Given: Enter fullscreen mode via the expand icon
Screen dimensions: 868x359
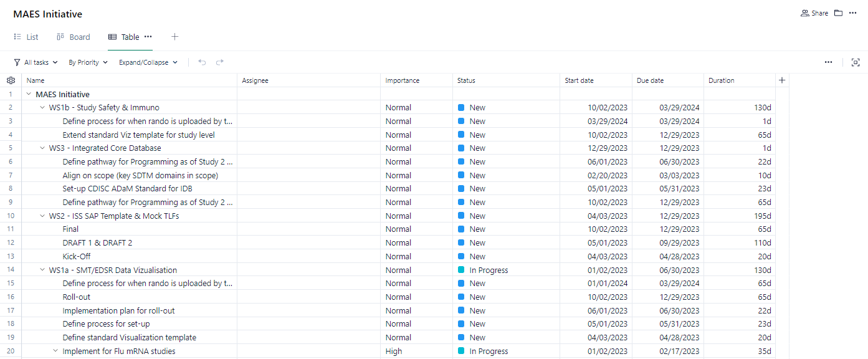Looking at the screenshot, I should point(856,62).
